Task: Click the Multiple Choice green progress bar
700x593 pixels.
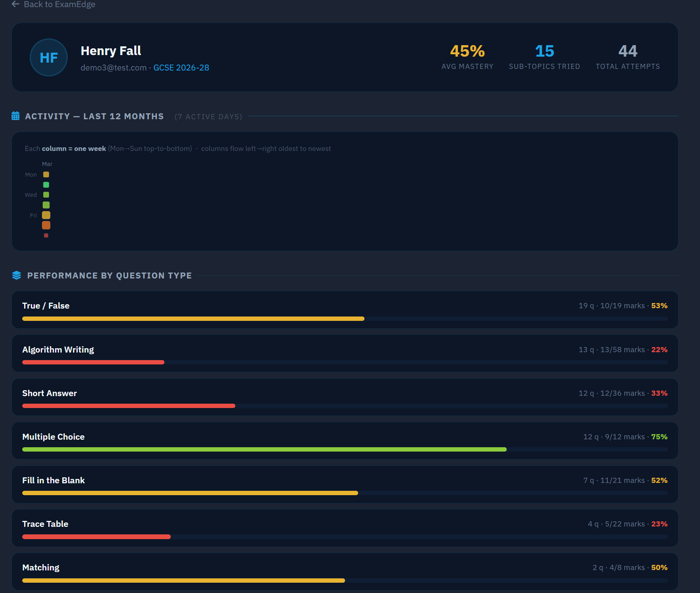Action: [x=264, y=449]
